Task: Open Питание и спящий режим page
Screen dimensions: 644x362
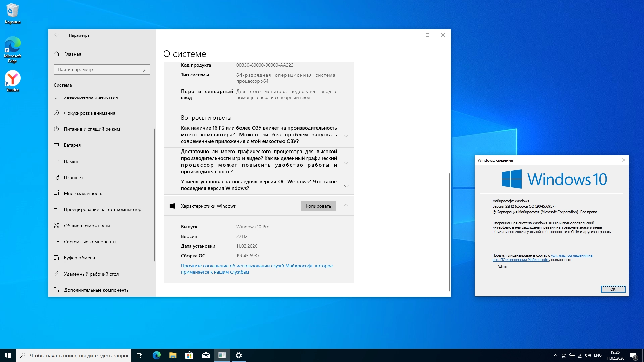Action: pyautogui.click(x=92, y=129)
